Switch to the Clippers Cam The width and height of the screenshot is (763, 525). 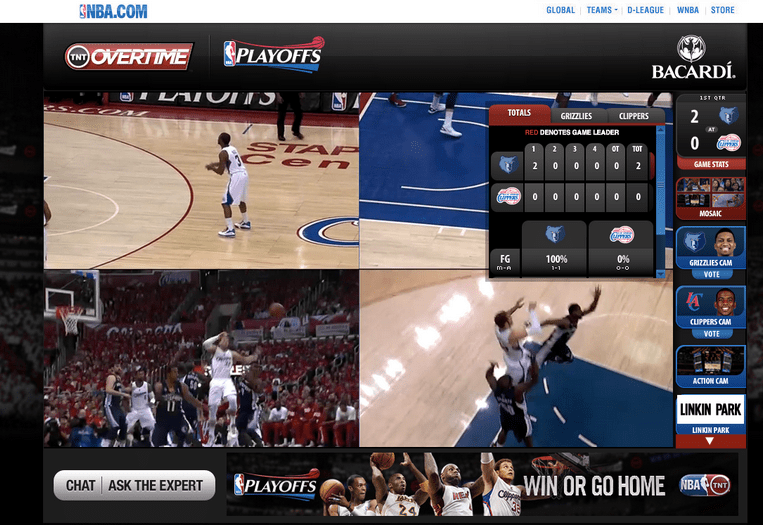point(710,307)
